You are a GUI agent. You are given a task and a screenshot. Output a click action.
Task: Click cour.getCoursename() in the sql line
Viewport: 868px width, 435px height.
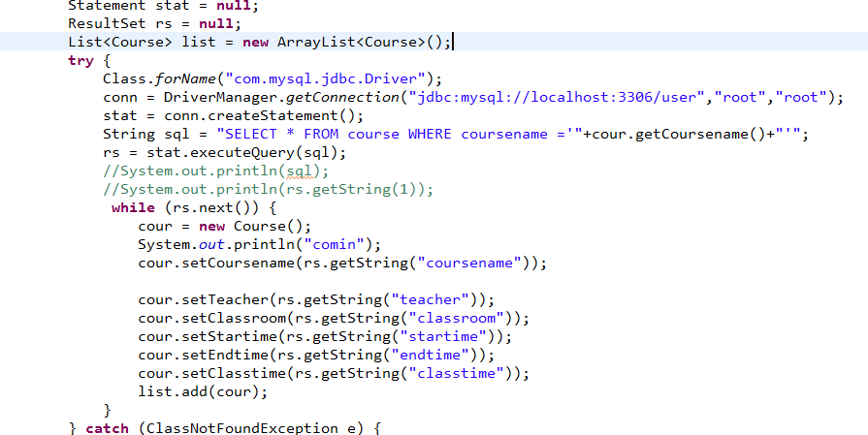coord(679,135)
